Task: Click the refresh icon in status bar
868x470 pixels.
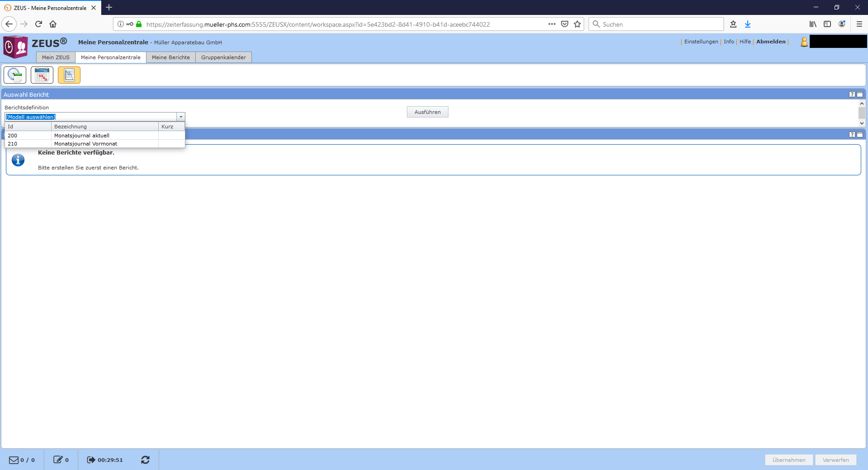Action: coord(145,460)
